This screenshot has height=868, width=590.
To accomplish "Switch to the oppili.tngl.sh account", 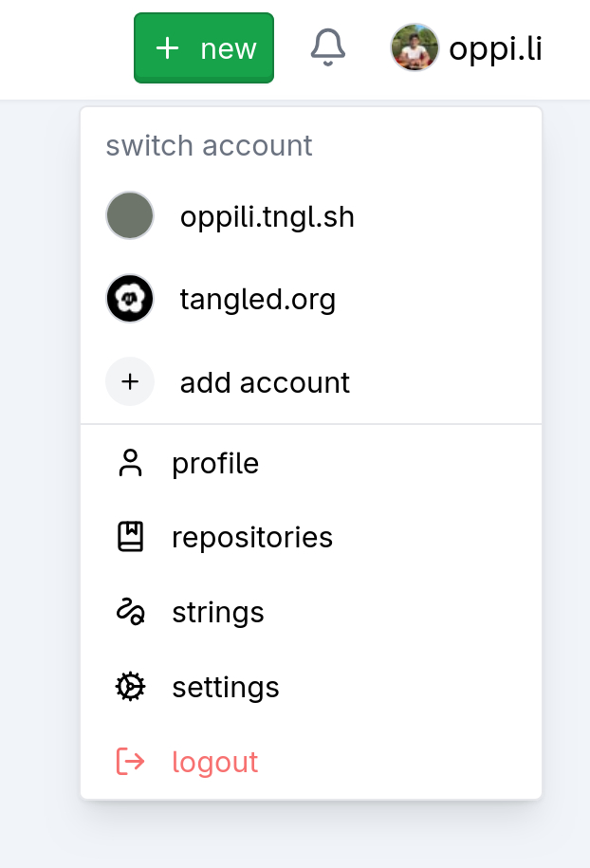I will [x=267, y=217].
